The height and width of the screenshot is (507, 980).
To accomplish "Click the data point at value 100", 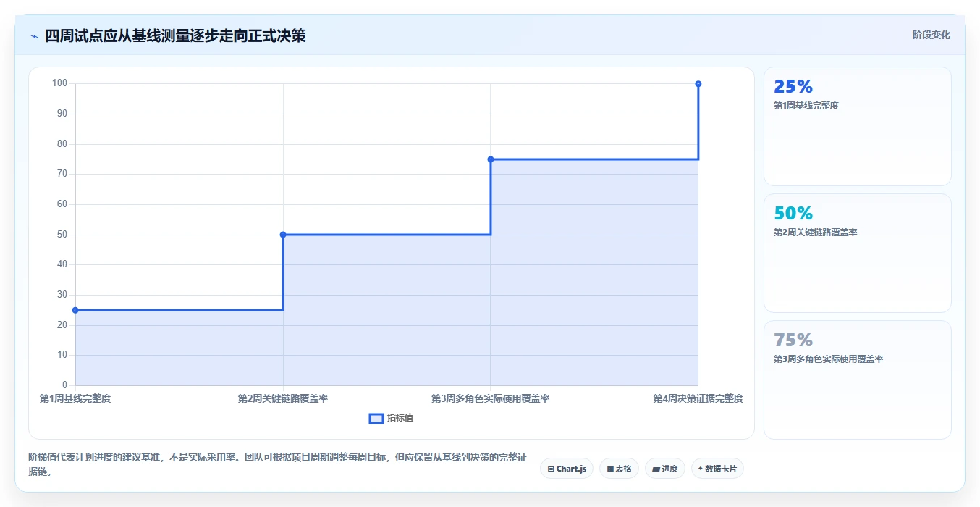I will (x=698, y=84).
